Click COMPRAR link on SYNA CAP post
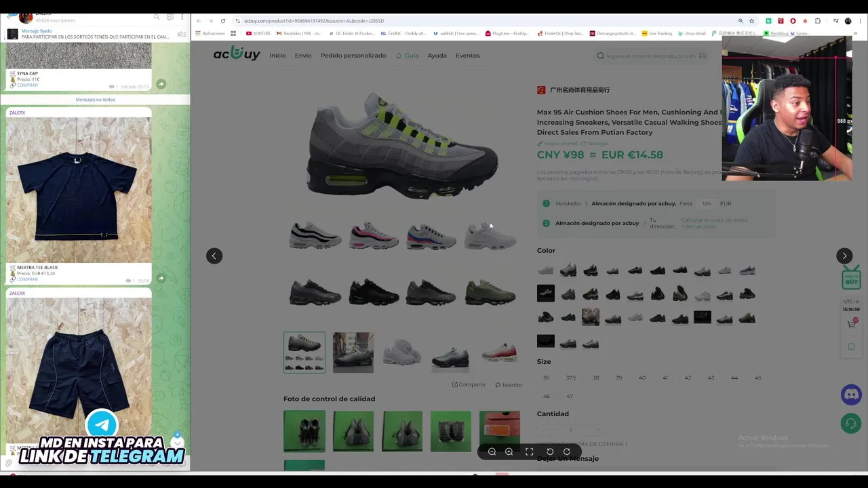868x488 pixels. click(27, 85)
